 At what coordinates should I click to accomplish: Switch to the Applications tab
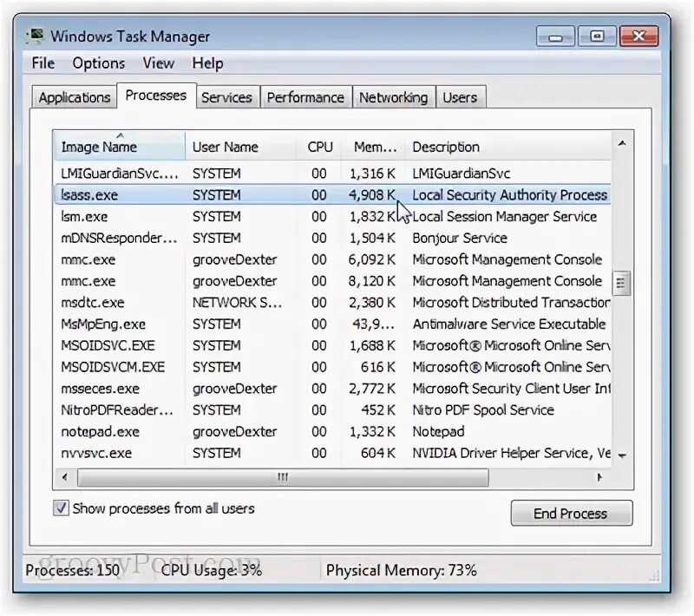(75, 97)
